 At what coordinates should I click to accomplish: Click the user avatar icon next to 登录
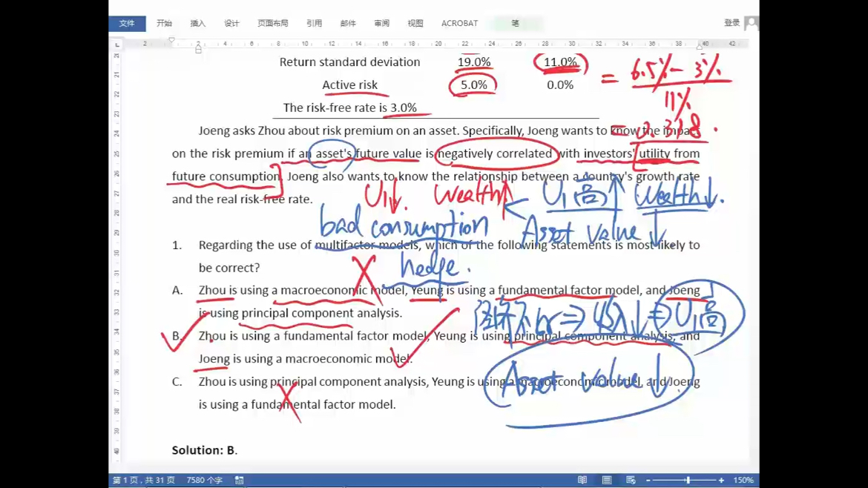point(751,23)
